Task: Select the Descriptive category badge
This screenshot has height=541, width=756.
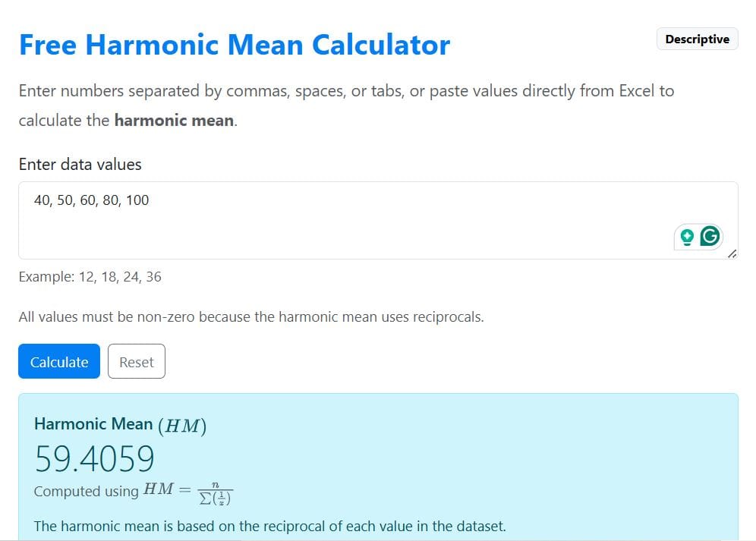Action: (x=697, y=39)
